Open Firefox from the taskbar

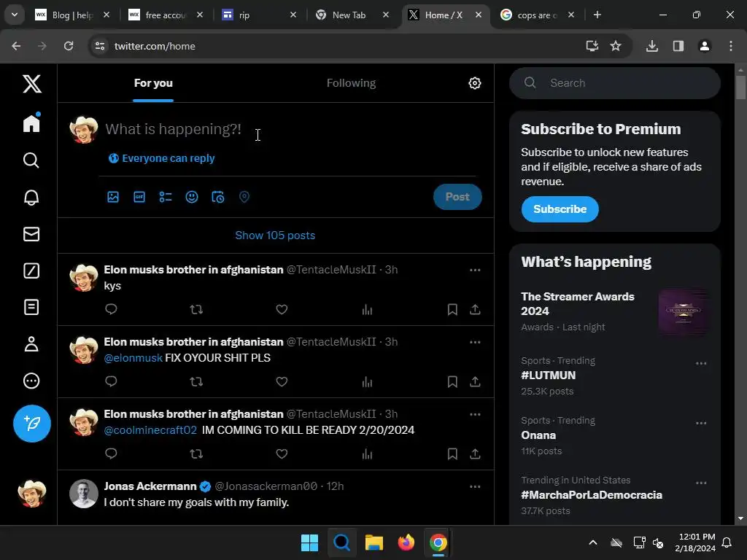pos(406,542)
